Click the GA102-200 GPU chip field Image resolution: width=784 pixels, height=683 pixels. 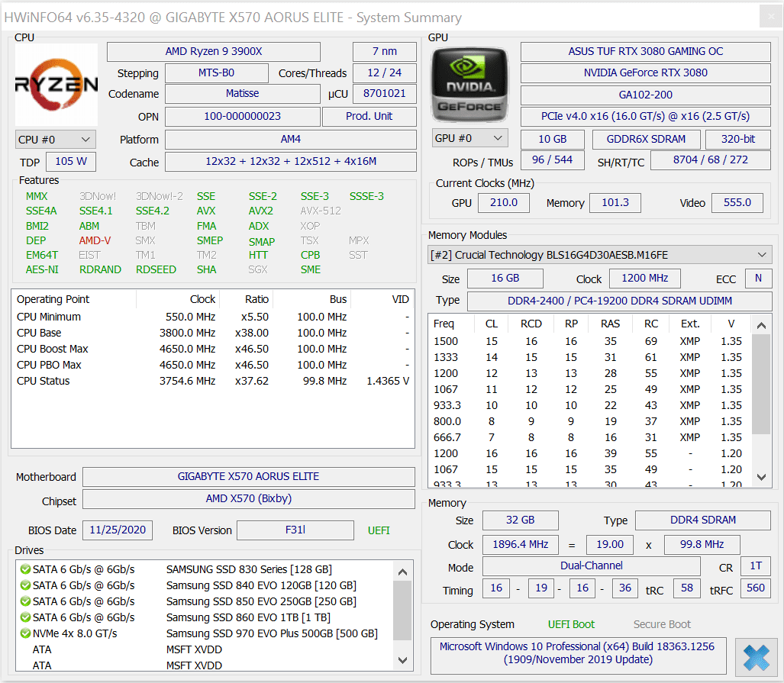[x=646, y=95]
